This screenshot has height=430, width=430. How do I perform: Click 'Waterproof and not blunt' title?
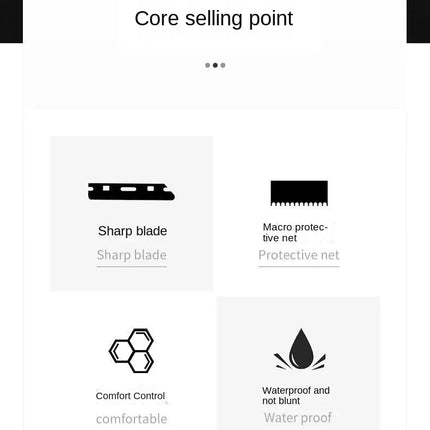tap(296, 395)
